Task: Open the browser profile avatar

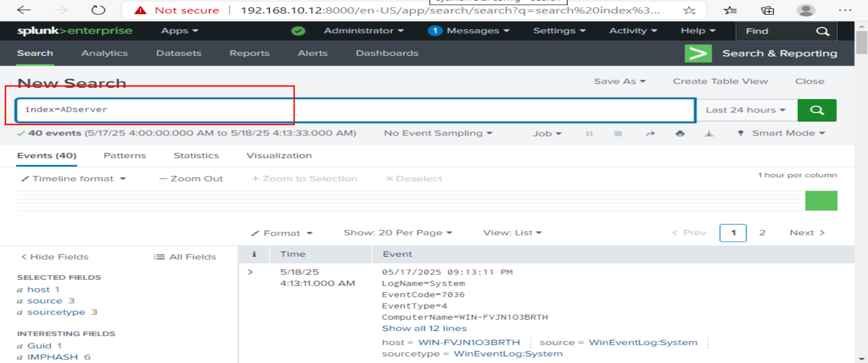Action: pyautogui.click(x=806, y=10)
